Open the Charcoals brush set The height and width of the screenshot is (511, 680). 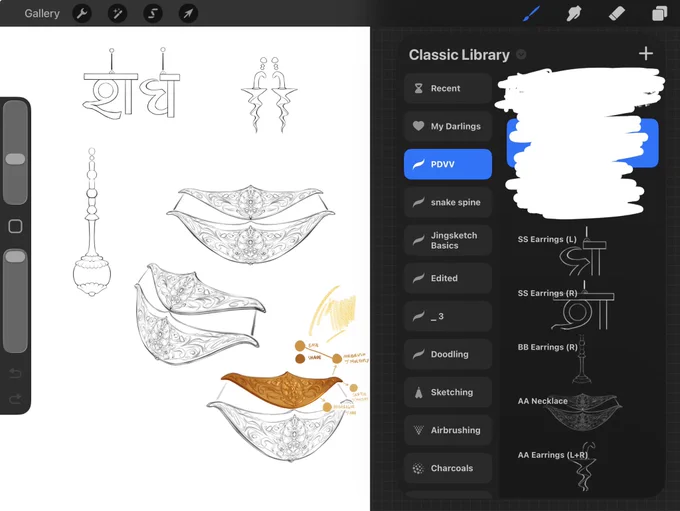pyautogui.click(x=448, y=468)
